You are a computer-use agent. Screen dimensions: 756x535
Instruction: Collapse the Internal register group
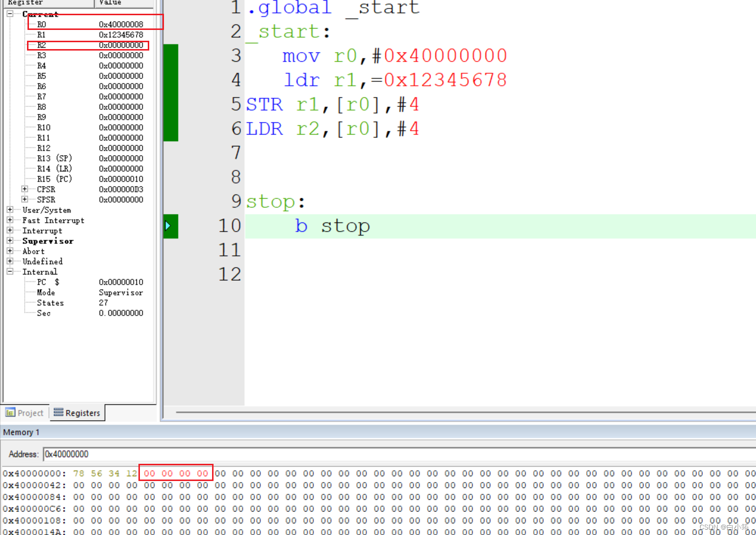[x=10, y=271]
